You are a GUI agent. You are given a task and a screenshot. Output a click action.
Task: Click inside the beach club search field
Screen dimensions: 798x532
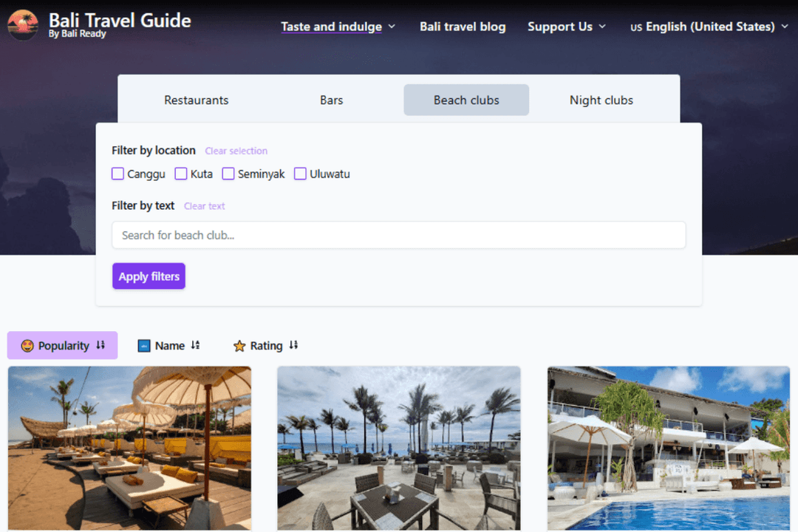[399, 235]
